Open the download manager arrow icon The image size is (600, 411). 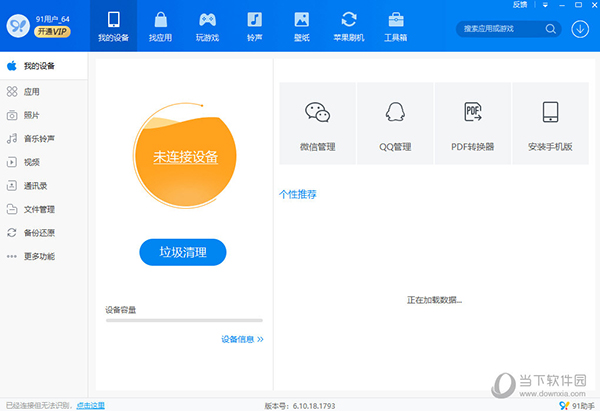[580, 29]
